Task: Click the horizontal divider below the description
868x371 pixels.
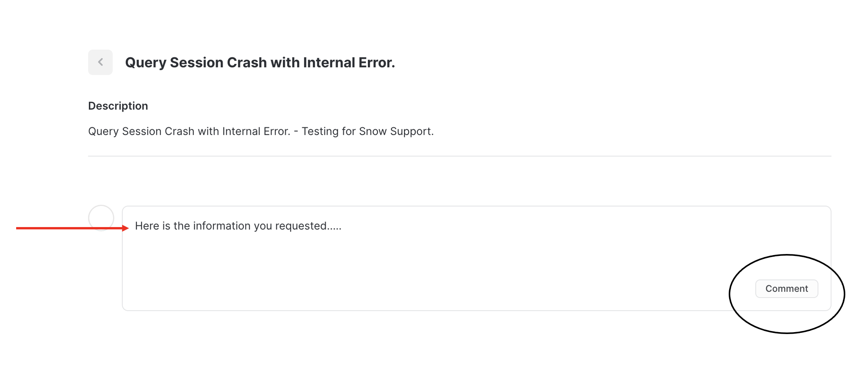Action: click(x=459, y=156)
